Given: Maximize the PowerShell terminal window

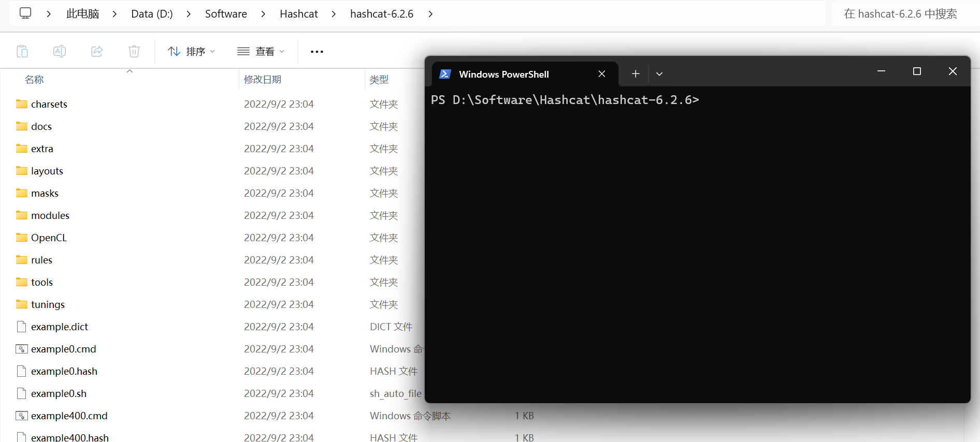Looking at the screenshot, I should click(917, 71).
